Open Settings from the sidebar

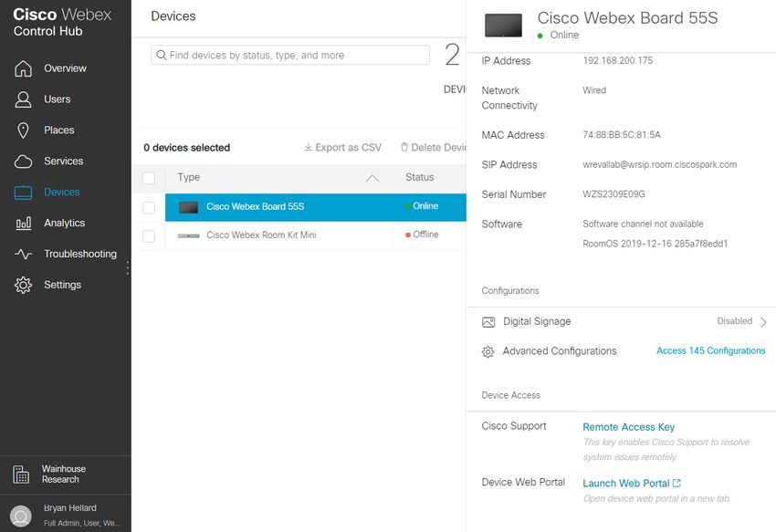[63, 285]
